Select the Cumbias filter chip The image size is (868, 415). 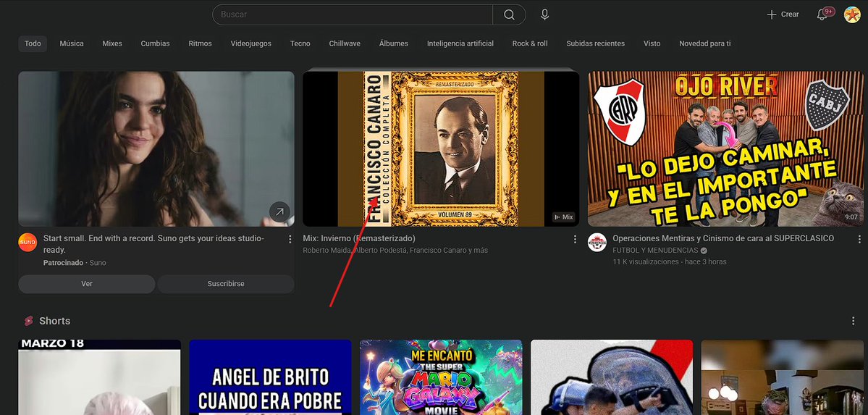pos(155,43)
